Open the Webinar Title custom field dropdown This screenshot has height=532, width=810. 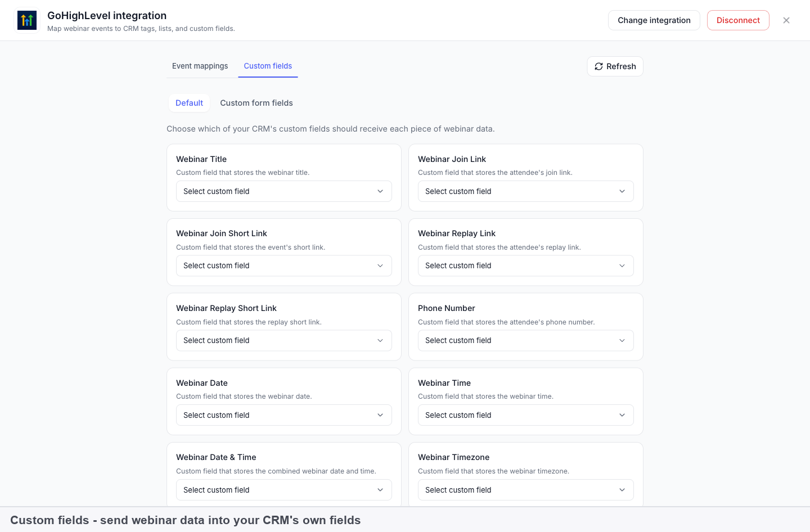[284, 191]
